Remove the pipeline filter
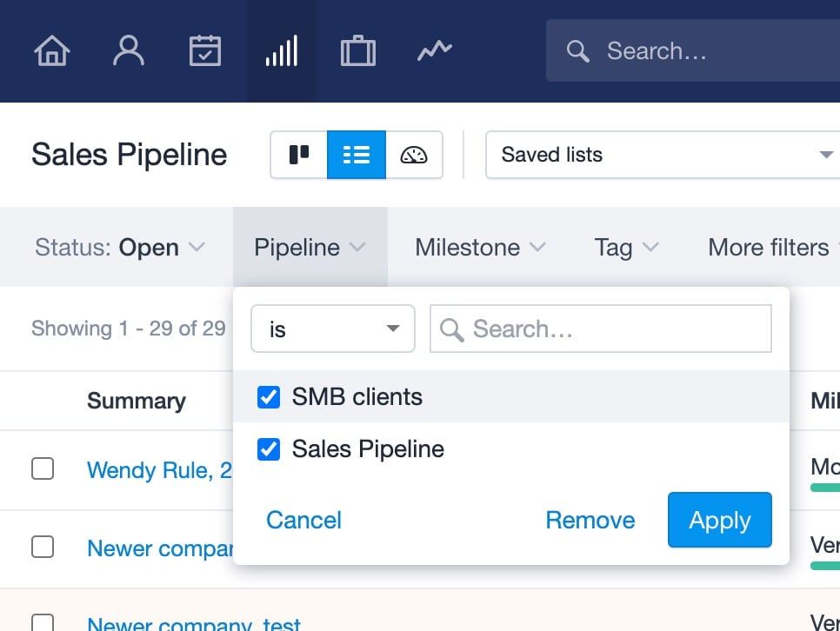This screenshot has height=631, width=840. pos(590,520)
